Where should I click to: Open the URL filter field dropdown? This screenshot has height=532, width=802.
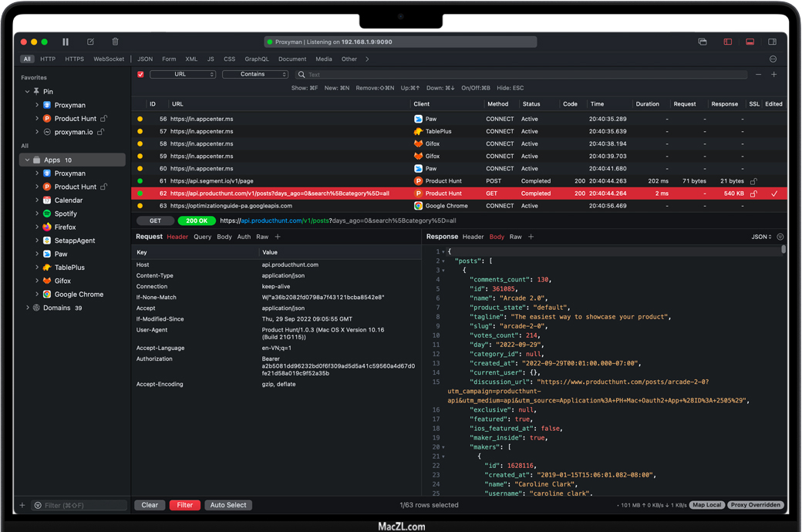click(x=183, y=75)
